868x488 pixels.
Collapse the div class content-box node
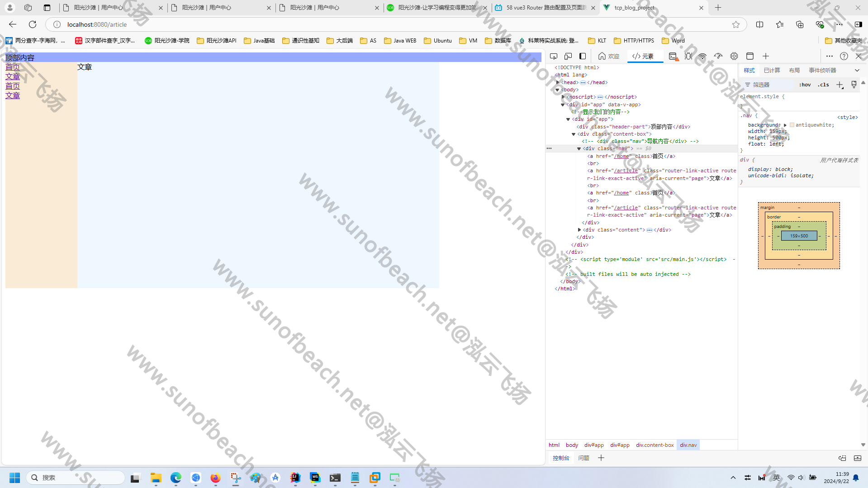pos(574,134)
